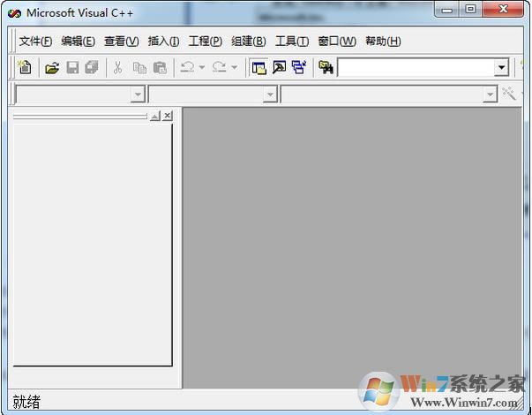The height and width of the screenshot is (415, 532).
Task: Click the empty workspace pane area
Action: click(x=93, y=245)
